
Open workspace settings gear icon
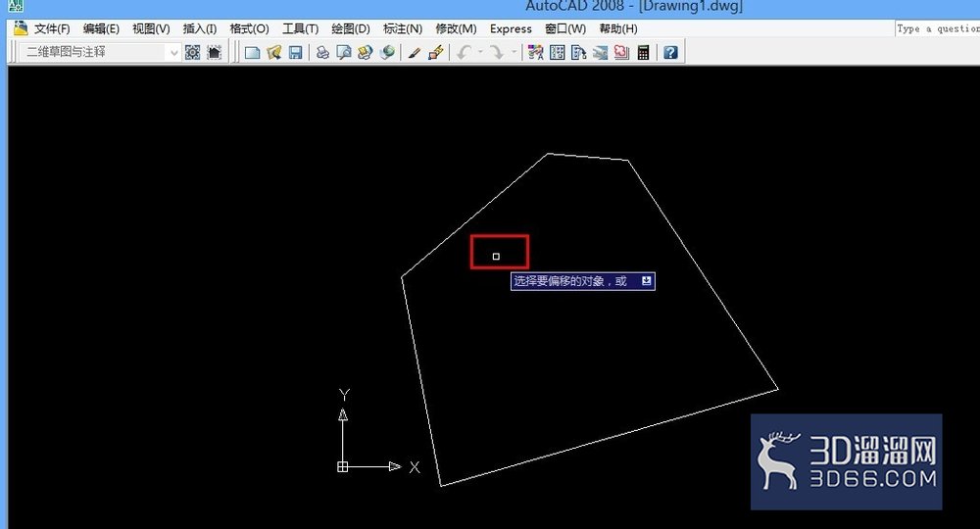point(192,53)
